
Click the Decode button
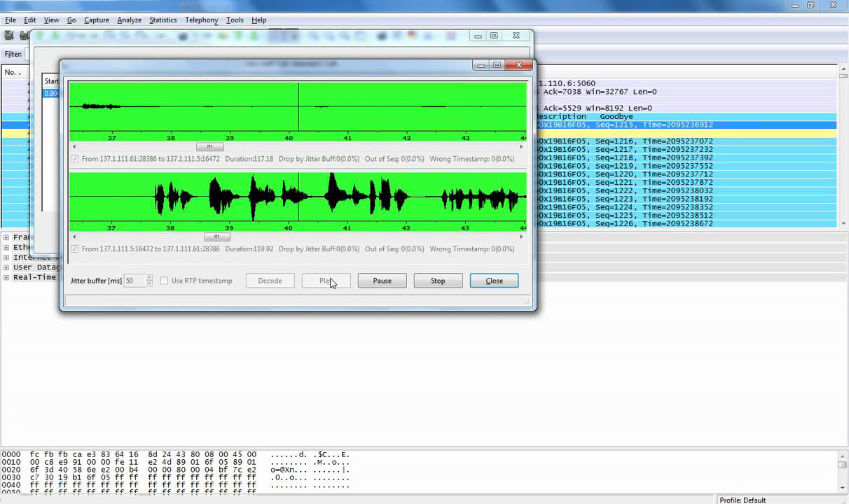pos(270,281)
